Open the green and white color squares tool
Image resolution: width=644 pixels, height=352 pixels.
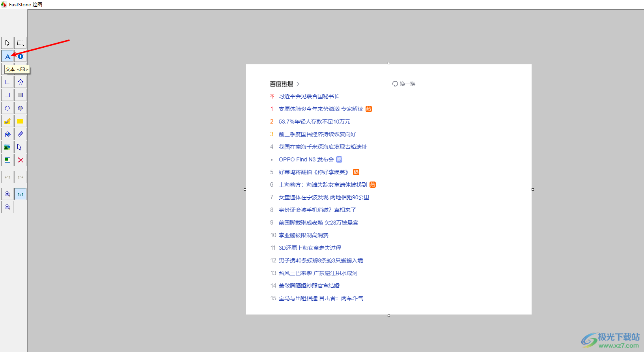(x=7, y=160)
